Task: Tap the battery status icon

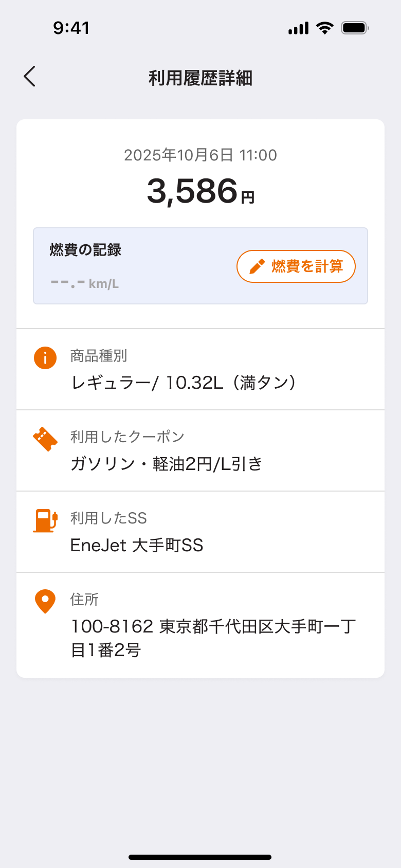Action: (355, 28)
